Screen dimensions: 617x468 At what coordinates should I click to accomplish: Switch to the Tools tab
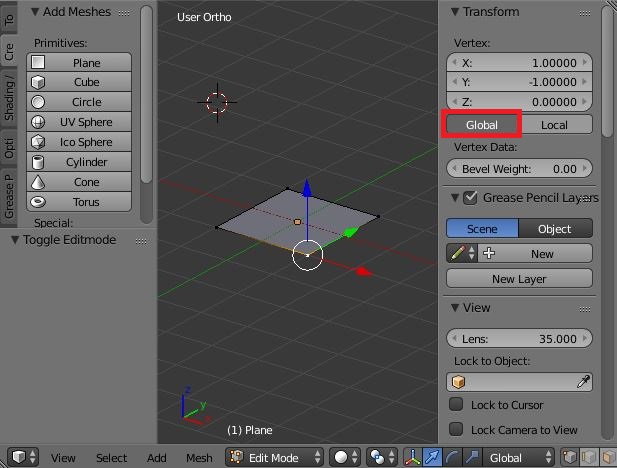coord(9,18)
